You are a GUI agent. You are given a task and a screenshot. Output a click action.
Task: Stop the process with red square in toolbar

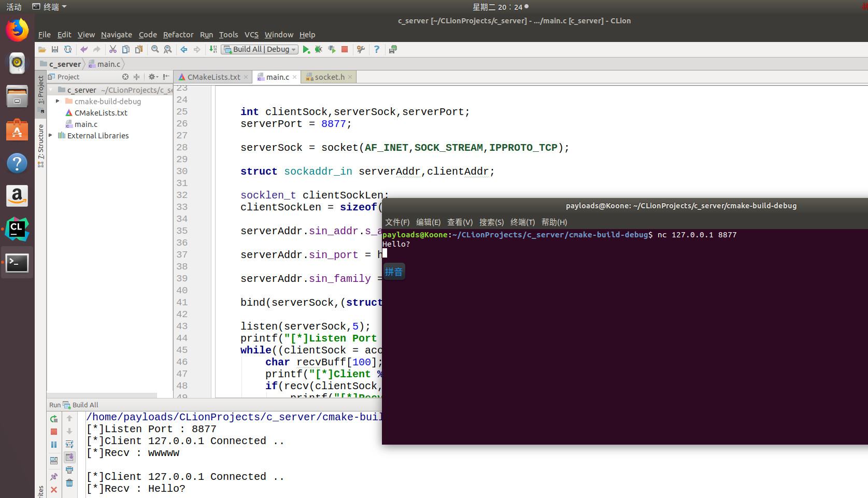click(x=345, y=49)
